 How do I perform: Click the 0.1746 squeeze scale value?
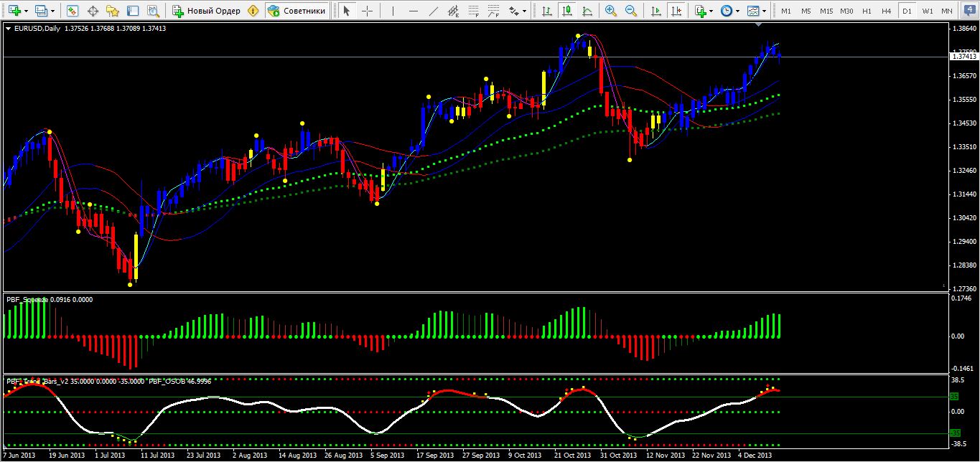961,298
